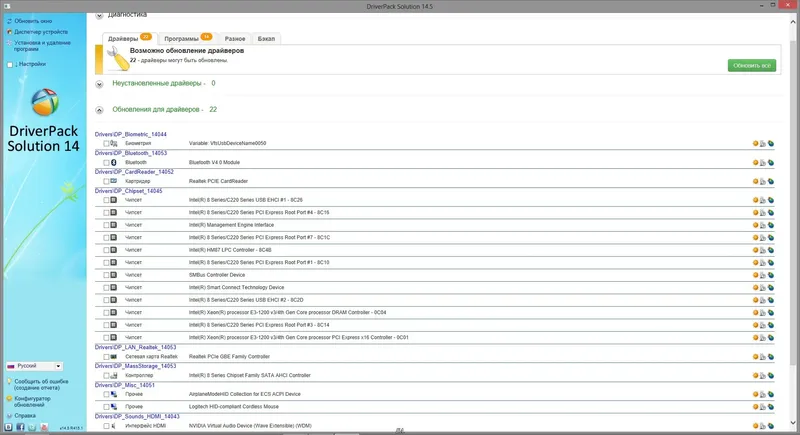Click the DRAM Controller - 0C04 driver text

[x=287, y=312]
